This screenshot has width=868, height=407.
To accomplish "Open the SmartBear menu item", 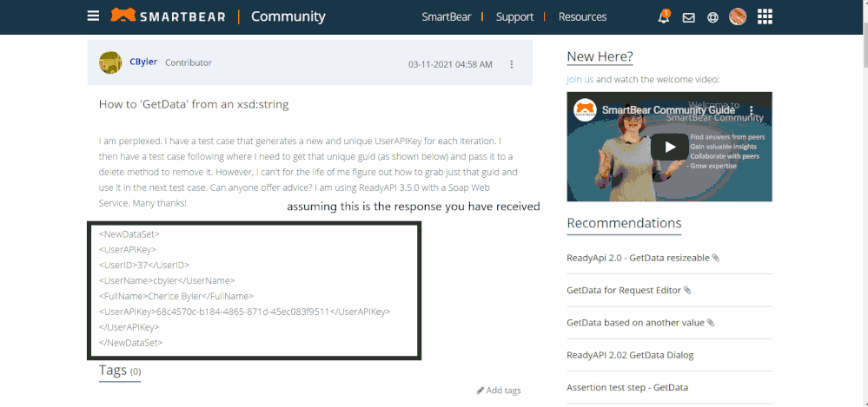I will [447, 16].
